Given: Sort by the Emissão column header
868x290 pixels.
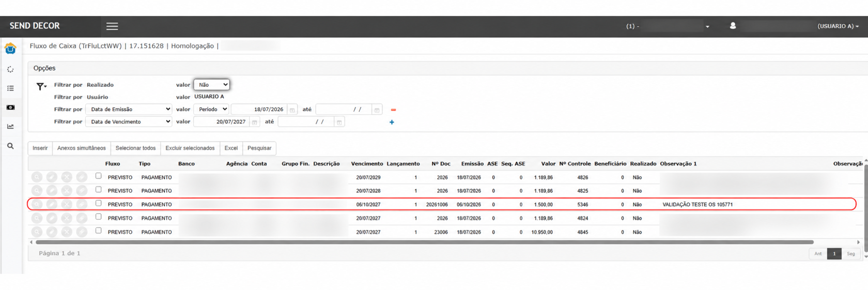Looking at the screenshot, I should click(472, 164).
